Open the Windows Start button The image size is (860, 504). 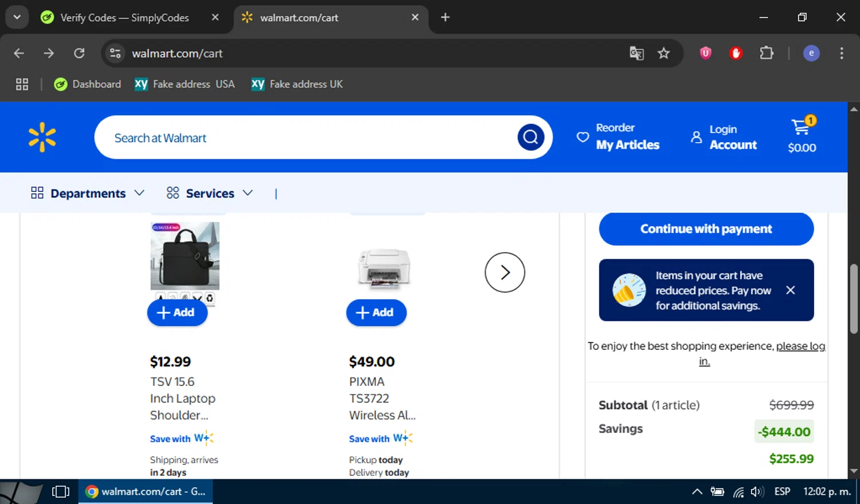[x=21, y=492]
